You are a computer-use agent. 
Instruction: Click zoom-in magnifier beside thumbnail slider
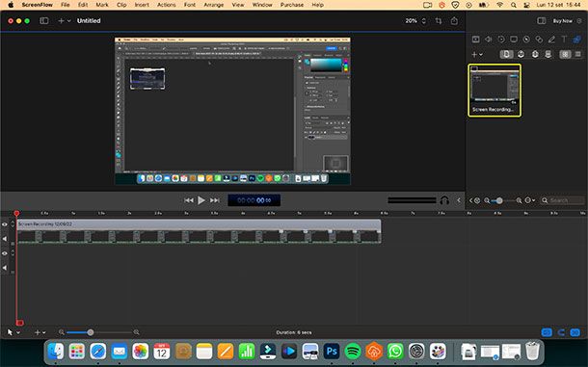click(519, 200)
